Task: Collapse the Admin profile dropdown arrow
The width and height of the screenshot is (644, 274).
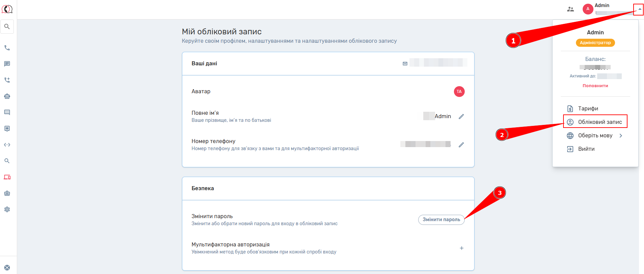Action: click(x=639, y=9)
